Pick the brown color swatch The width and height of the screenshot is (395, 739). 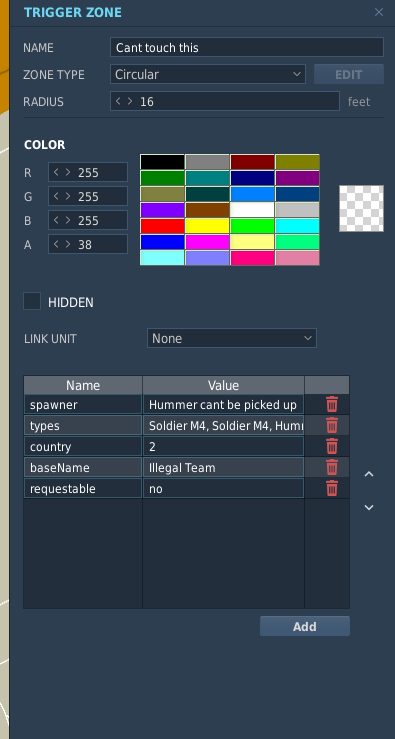[x=207, y=210]
